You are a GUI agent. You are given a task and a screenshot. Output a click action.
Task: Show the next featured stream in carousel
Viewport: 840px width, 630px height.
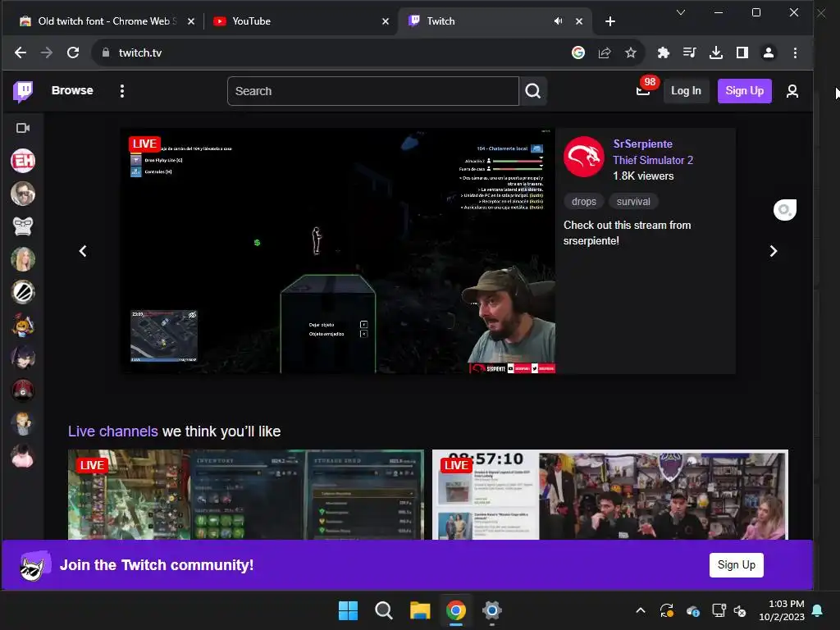pos(773,251)
